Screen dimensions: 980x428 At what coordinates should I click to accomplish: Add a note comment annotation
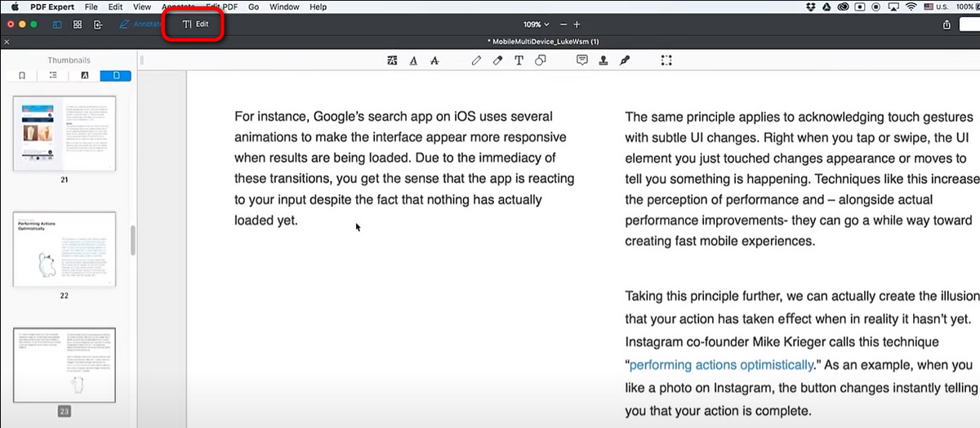coord(582,60)
